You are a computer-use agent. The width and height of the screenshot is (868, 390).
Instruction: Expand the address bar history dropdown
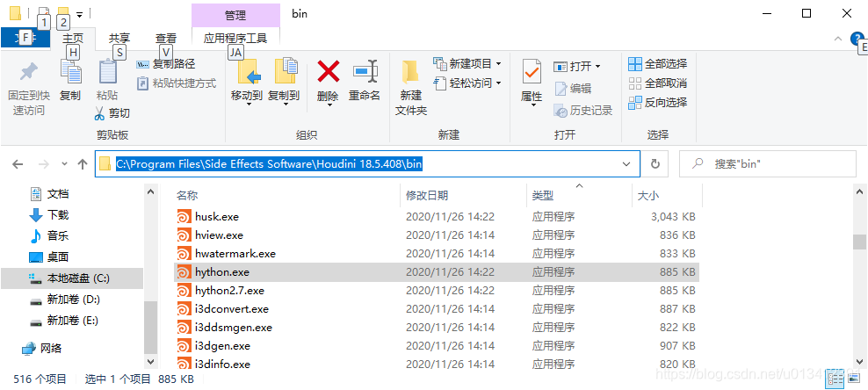point(626,164)
